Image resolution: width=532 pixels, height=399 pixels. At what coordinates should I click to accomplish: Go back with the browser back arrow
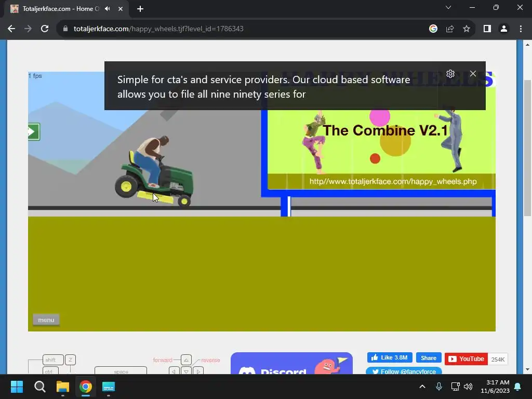[x=11, y=29]
